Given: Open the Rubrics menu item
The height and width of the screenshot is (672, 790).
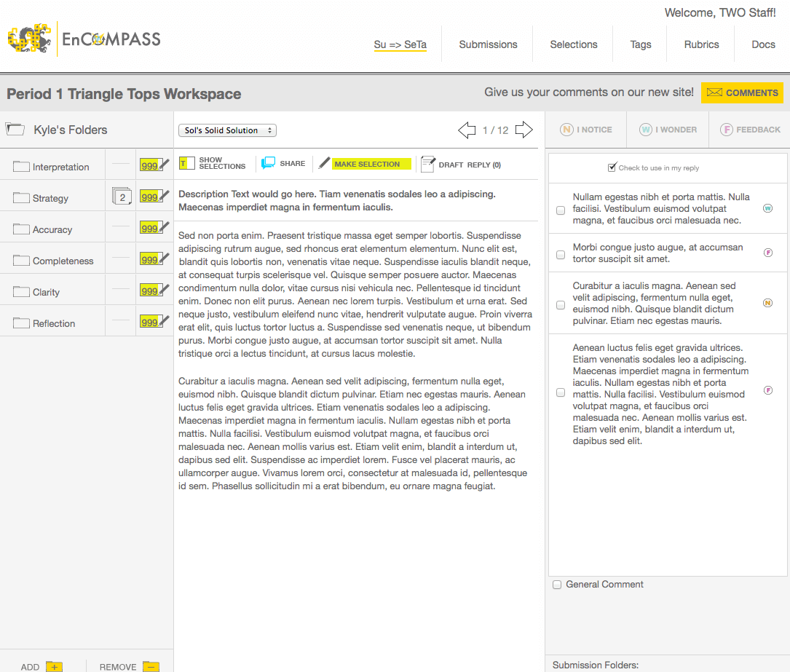Looking at the screenshot, I should click(x=701, y=44).
